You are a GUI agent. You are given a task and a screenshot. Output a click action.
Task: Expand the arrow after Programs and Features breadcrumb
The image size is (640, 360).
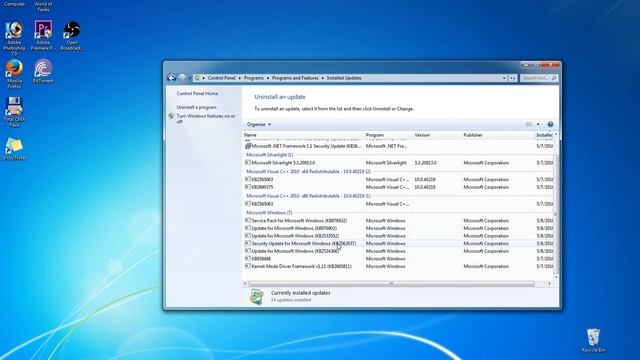click(x=322, y=78)
